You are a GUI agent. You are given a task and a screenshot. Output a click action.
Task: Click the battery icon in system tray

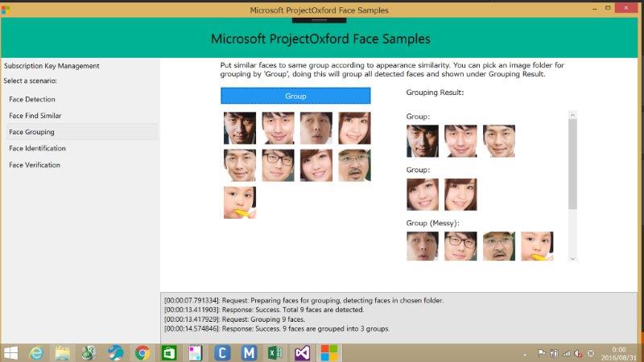pos(554,353)
